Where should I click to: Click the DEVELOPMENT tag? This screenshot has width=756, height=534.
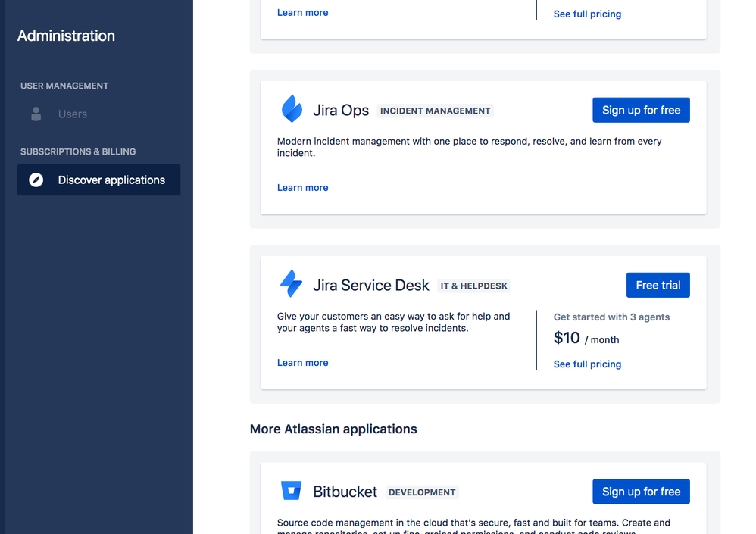pos(422,492)
